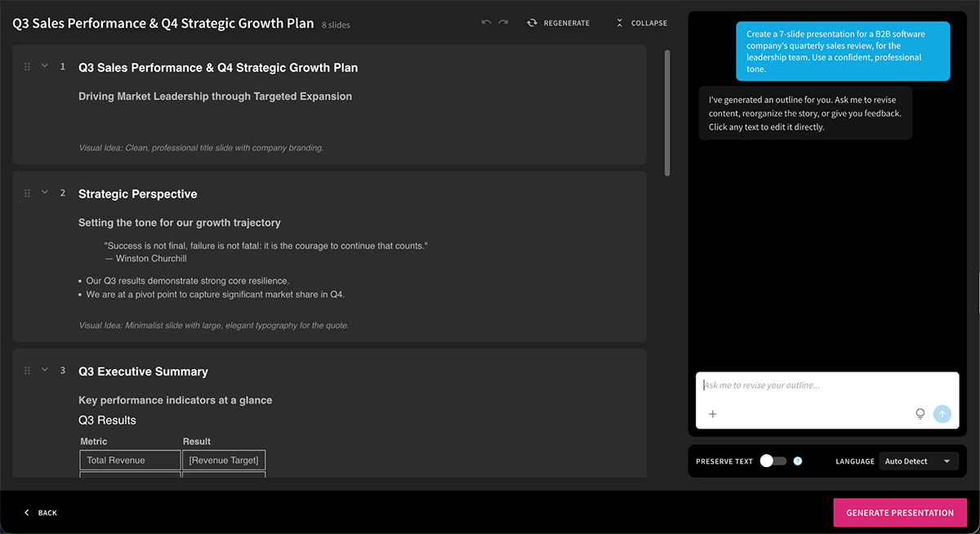Edit 'Key performance indicators at a glance'
980x534 pixels.
coord(176,400)
